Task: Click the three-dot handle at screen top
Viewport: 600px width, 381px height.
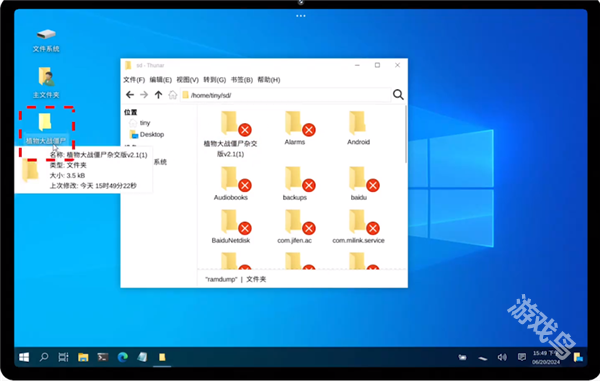Action: pyautogui.click(x=301, y=16)
